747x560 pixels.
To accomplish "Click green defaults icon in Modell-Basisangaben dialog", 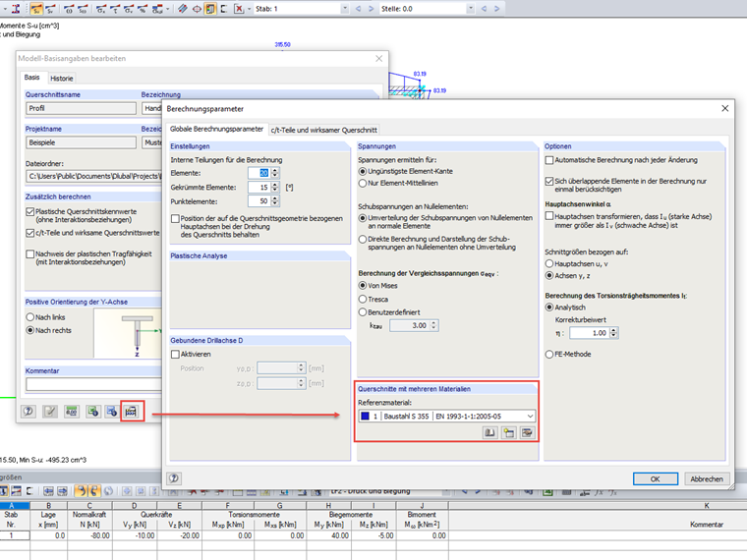I will tap(93, 411).
